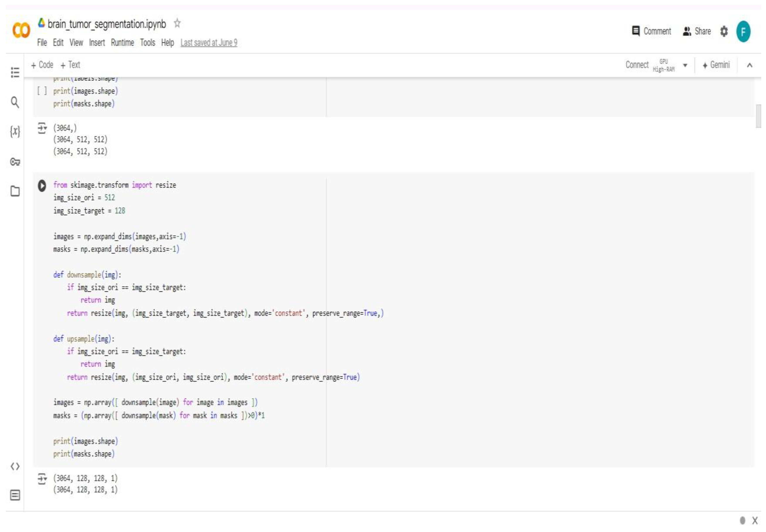The image size is (766, 532).
Task: Open the Runtime menu
Action: tap(122, 43)
